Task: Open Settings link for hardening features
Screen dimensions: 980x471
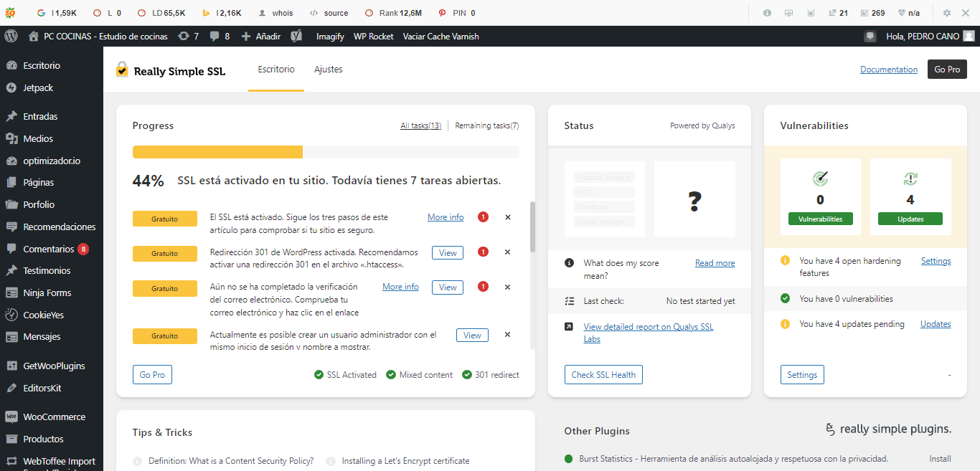Action: [x=936, y=261]
